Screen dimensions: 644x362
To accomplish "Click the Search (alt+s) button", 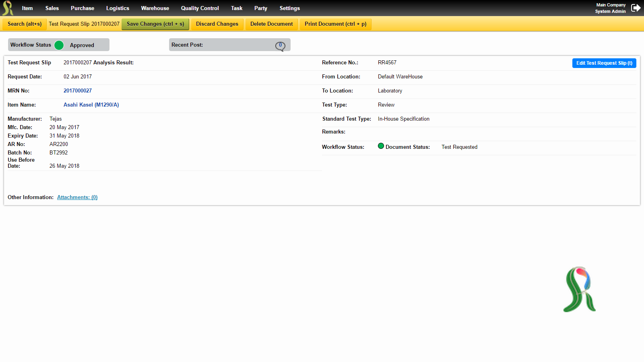I will coord(25,24).
